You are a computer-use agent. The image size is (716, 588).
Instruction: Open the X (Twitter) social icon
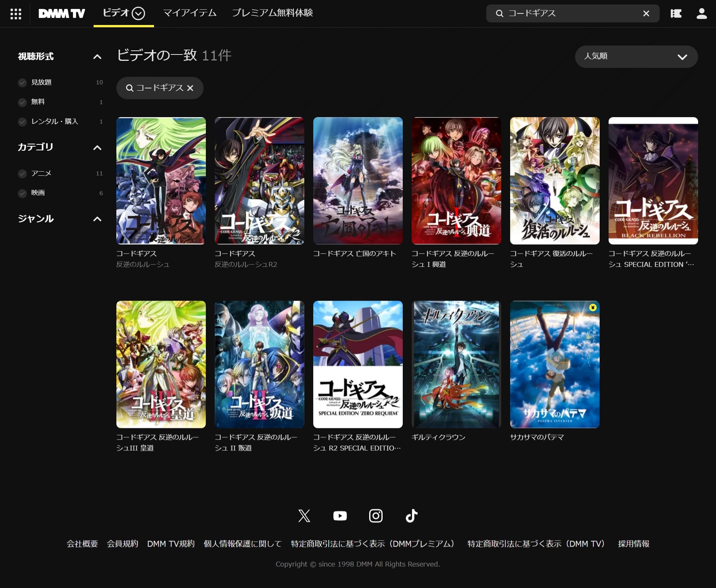click(x=304, y=516)
